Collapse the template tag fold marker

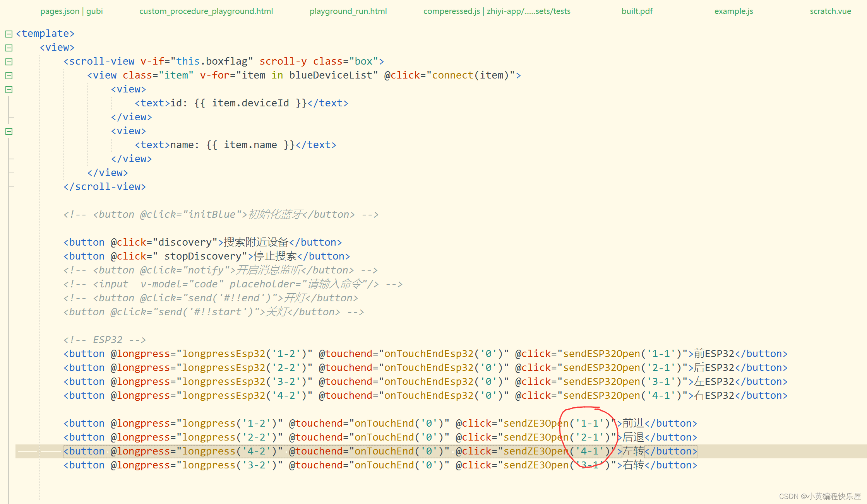pyautogui.click(x=9, y=34)
